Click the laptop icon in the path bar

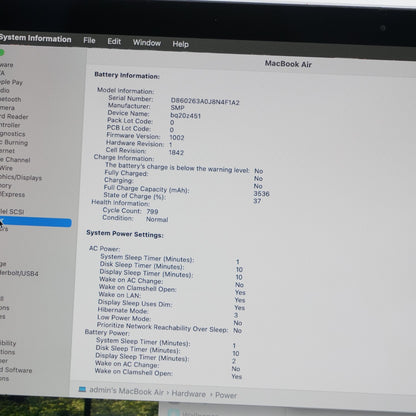tap(82, 389)
